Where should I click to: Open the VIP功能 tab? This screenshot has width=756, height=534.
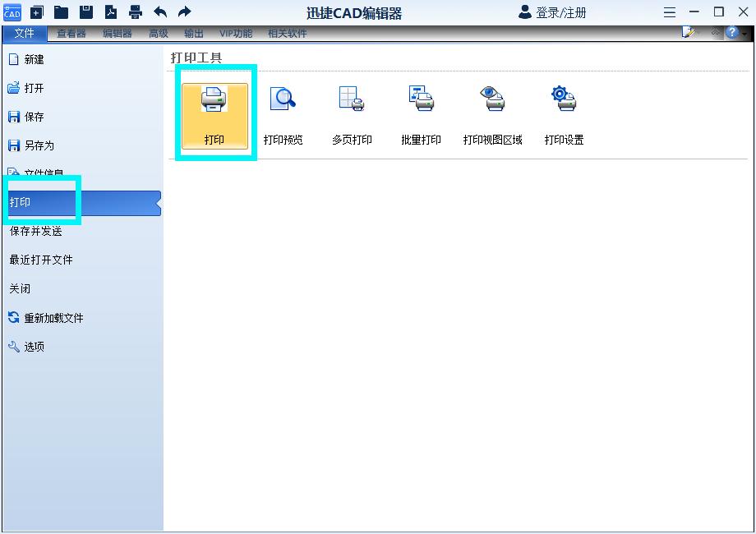tap(236, 33)
